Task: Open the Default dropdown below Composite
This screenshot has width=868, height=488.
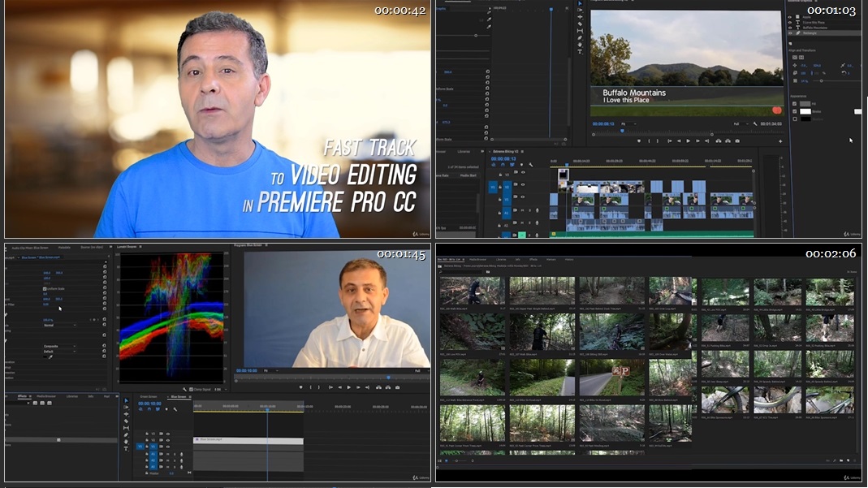Action: coord(60,352)
